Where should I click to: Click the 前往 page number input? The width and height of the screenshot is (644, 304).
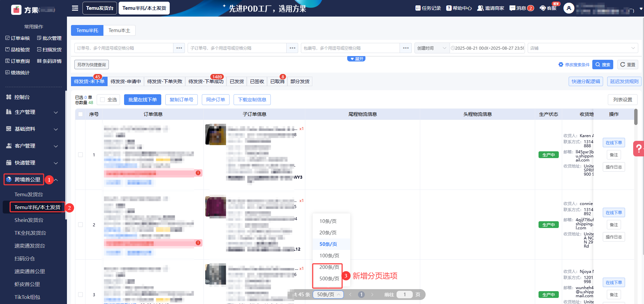[404, 295]
